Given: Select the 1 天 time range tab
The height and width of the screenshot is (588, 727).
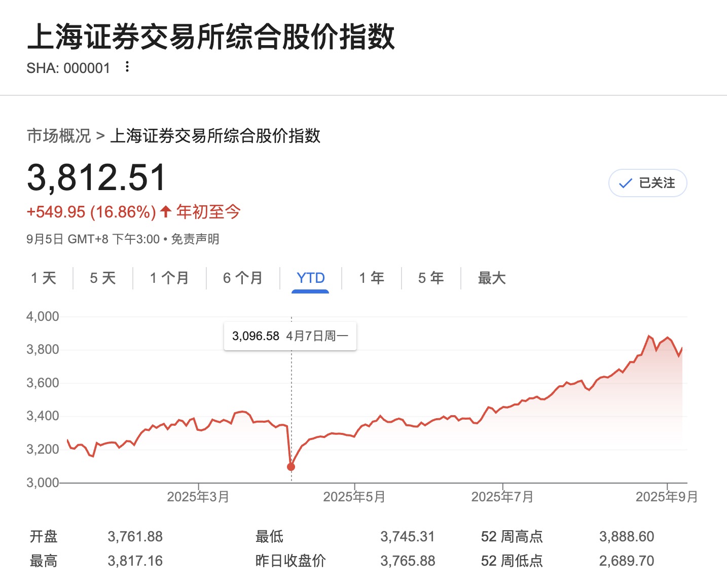Looking at the screenshot, I should click(44, 278).
